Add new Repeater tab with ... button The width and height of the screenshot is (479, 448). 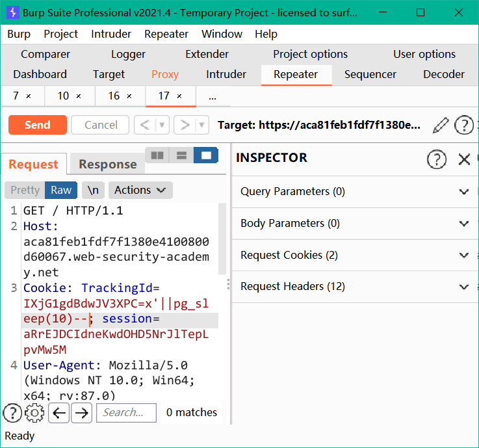(x=213, y=97)
